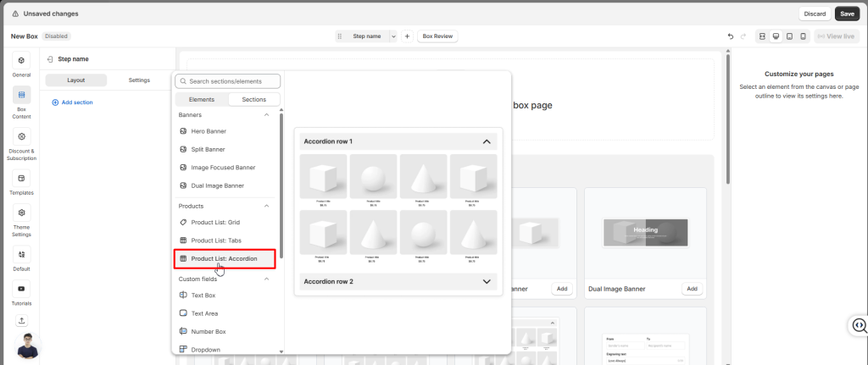868x365 pixels.
Task: Click the undo arrow icon
Action: (731, 36)
